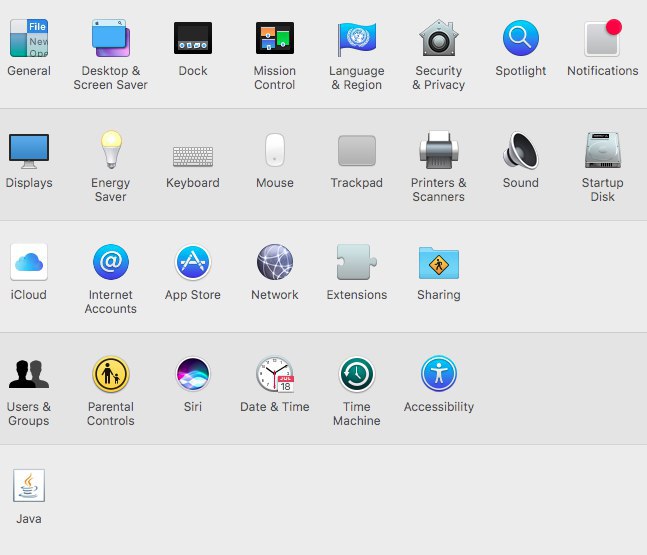The width and height of the screenshot is (647, 555).
Task: Open Energy Saver light bulb icon
Action: 111,149
